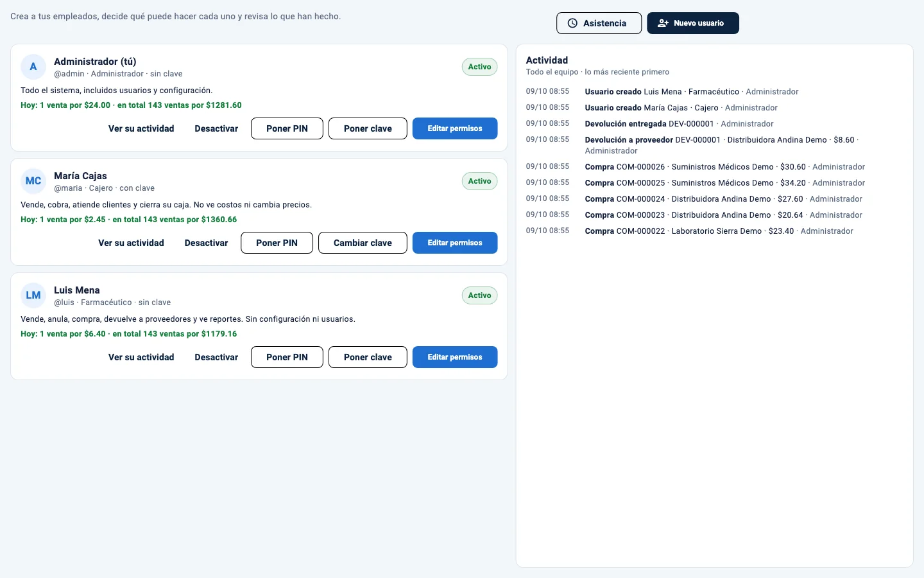The height and width of the screenshot is (578, 924).
Task: Set a PIN for Administrador
Action: point(287,128)
